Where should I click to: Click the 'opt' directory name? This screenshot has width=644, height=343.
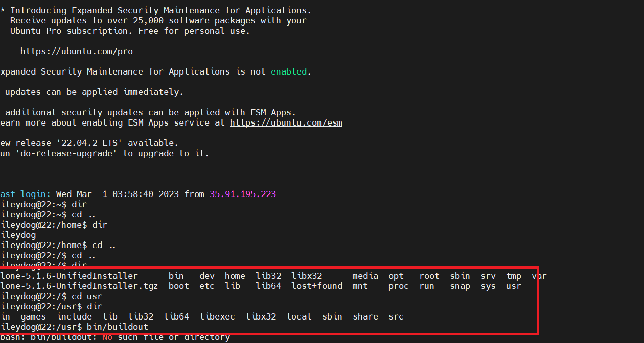point(396,276)
